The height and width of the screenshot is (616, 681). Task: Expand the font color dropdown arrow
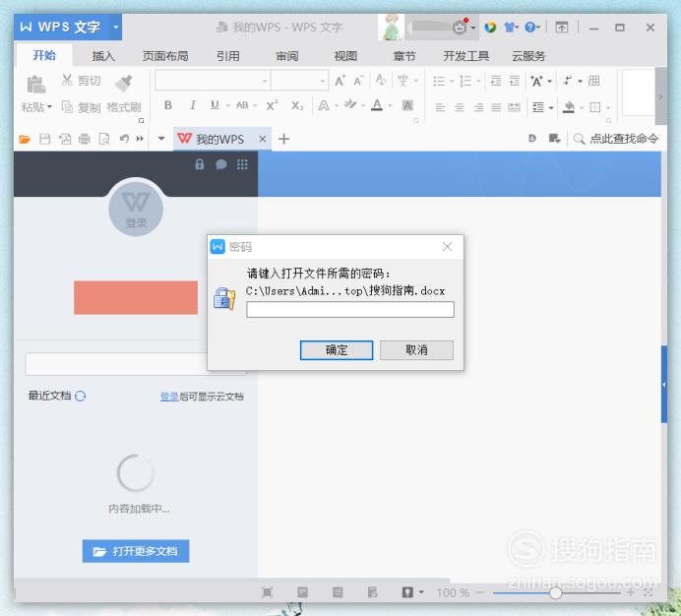[390, 105]
